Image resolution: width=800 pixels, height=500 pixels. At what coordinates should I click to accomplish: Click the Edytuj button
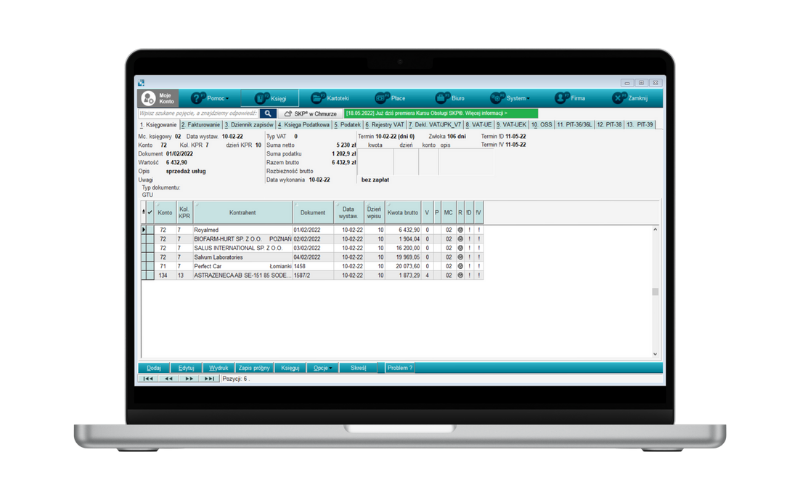(x=186, y=368)
